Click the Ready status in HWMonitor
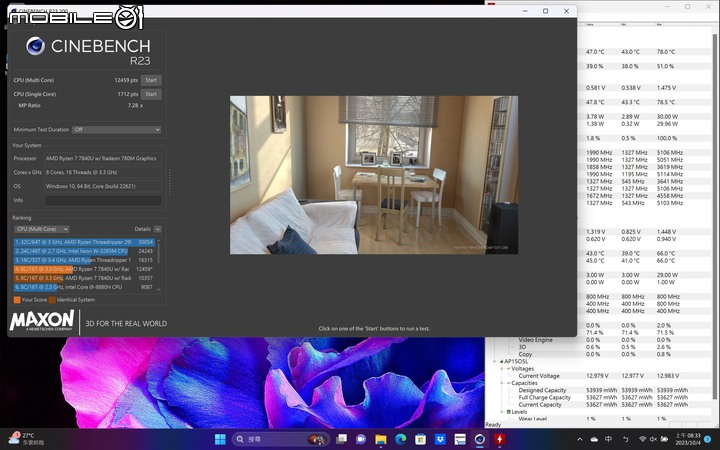Viewport: 720px width, 450px height. [493, 425]
